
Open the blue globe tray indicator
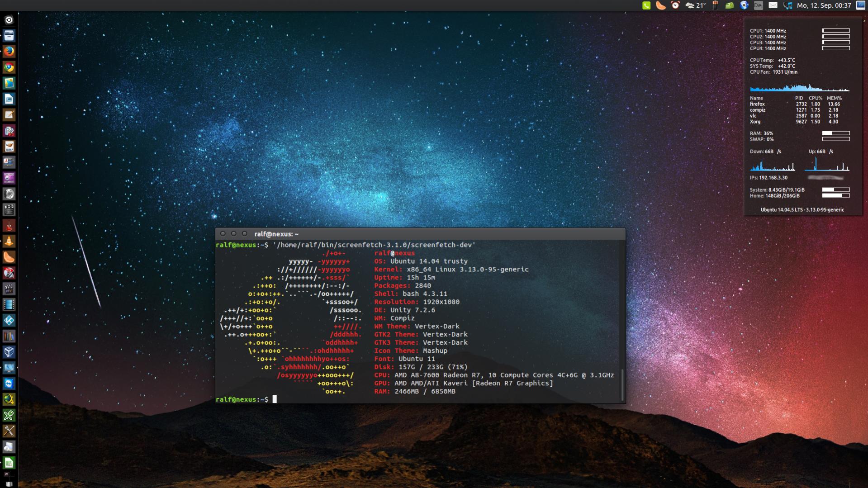tap(744, 5)
